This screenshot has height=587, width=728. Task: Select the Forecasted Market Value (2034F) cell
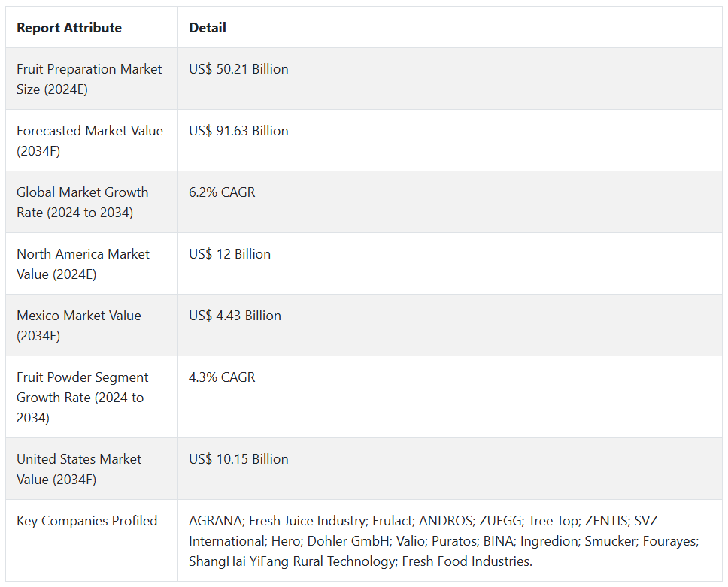(x=92, y=141)
